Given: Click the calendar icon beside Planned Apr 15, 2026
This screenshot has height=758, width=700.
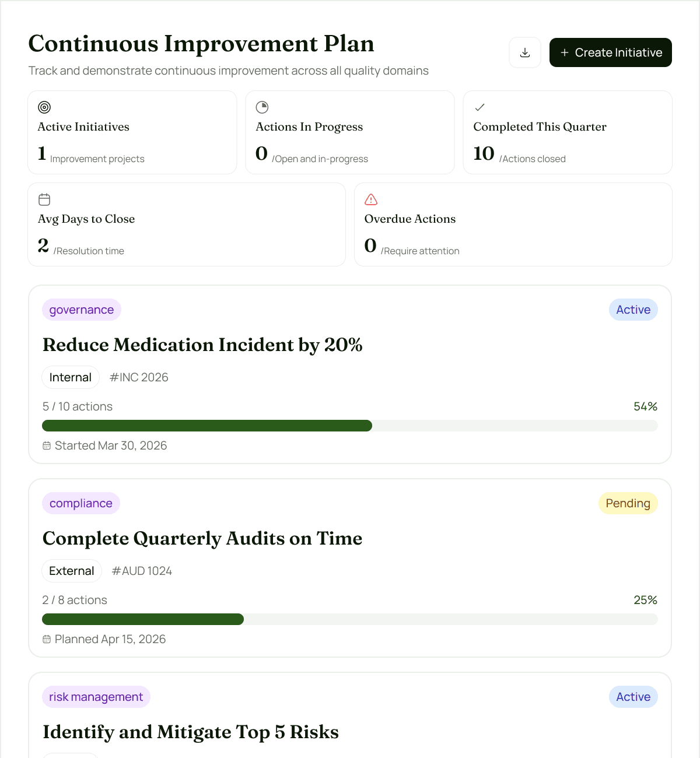Looking at the screenshot, I should tap(47, 638).
